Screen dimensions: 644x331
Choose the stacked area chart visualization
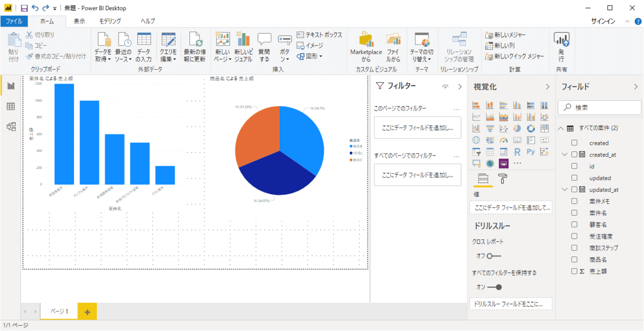(x=504, y=116)
